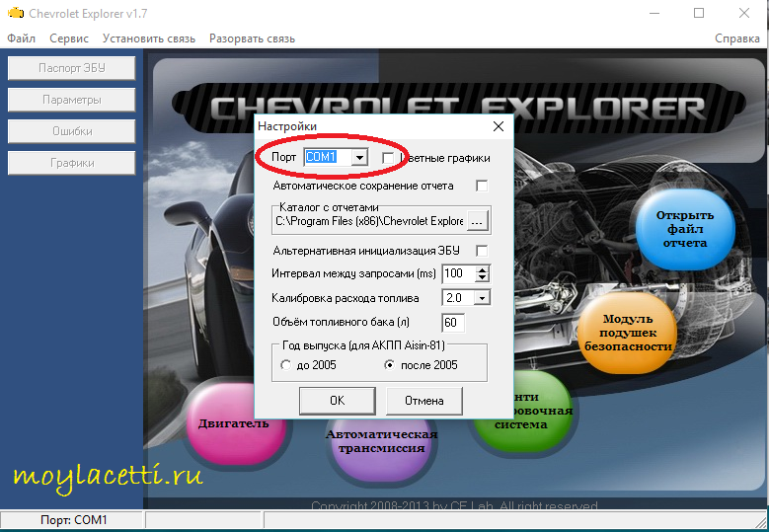Open fuel consumption calibration dropdown
Image resolution: width=769 pixels, height=532 pixels.
483,298
